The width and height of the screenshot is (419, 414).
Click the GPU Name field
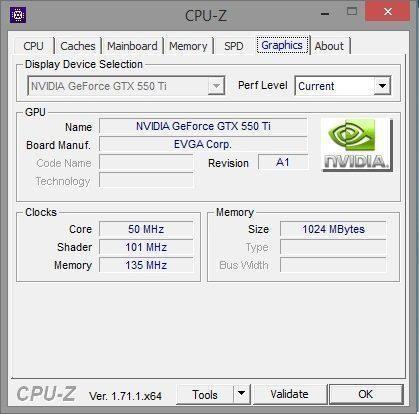coord(203,126)
